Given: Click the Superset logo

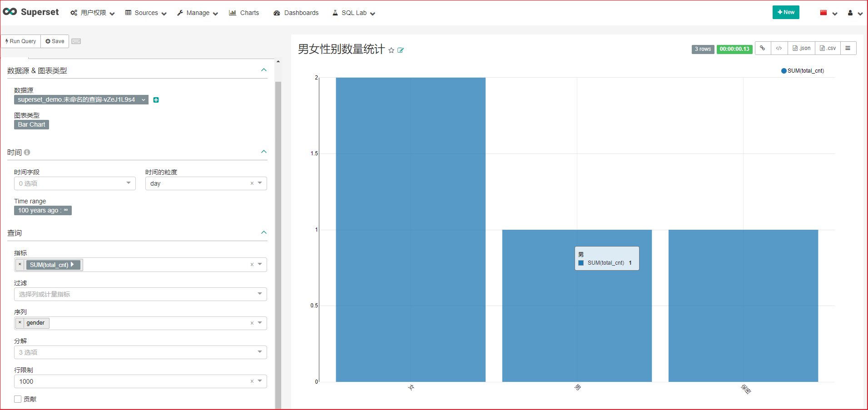Looking at the screenshot, I should [x=31, y=12].
